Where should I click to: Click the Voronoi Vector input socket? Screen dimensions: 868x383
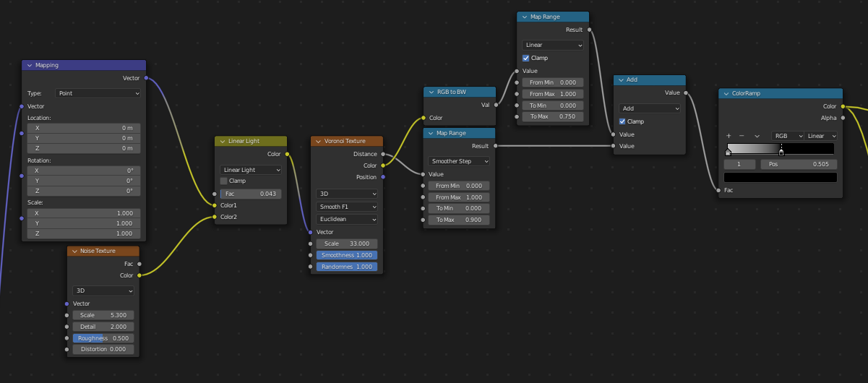click(311, 232)
